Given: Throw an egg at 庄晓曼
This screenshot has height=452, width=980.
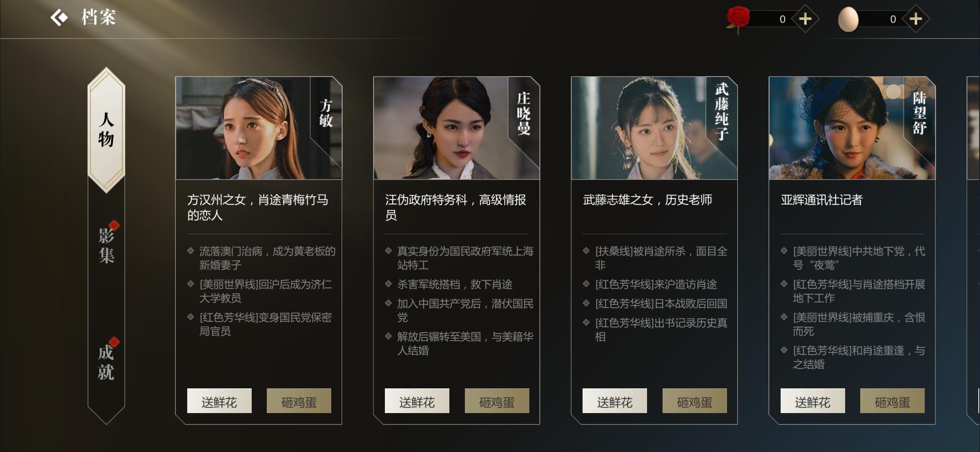Looking at the screenshot, I should 497,401.
